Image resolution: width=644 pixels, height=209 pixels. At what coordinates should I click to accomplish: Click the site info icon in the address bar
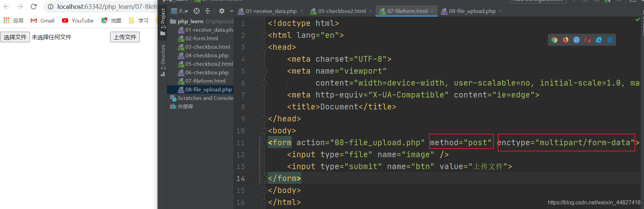click(50, 6)
